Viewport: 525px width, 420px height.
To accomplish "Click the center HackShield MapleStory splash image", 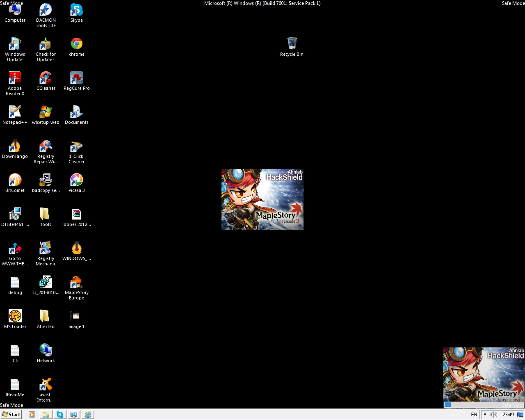I will [x=262, y=199].
